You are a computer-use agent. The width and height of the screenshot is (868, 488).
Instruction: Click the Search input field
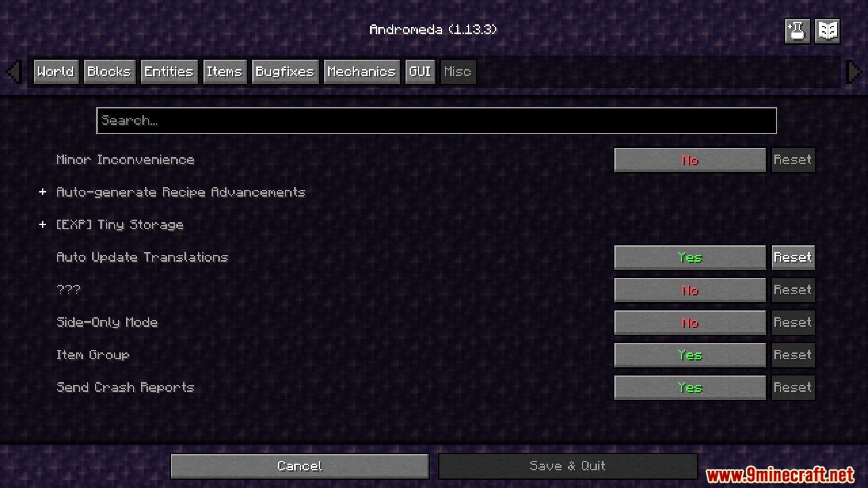[x=436, y=120]
